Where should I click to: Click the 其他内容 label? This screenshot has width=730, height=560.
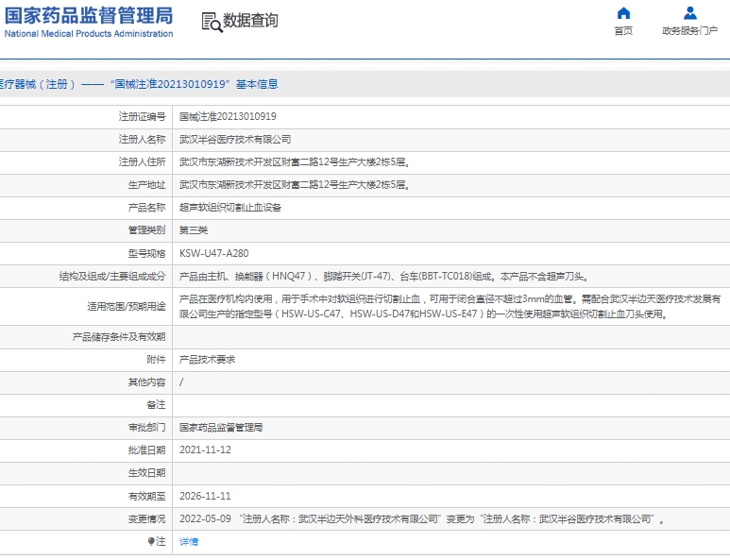point(146,382)
